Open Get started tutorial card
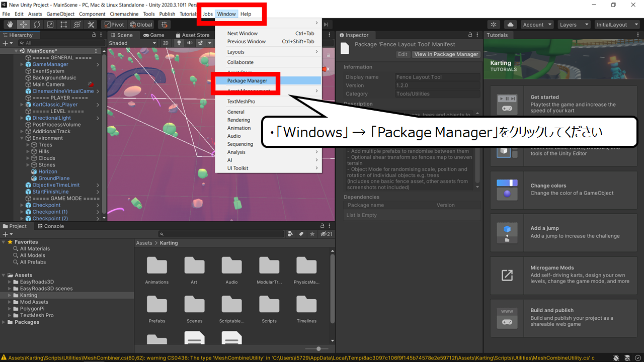The height and width of the screenshot is (362, 644). click(563, 104)
